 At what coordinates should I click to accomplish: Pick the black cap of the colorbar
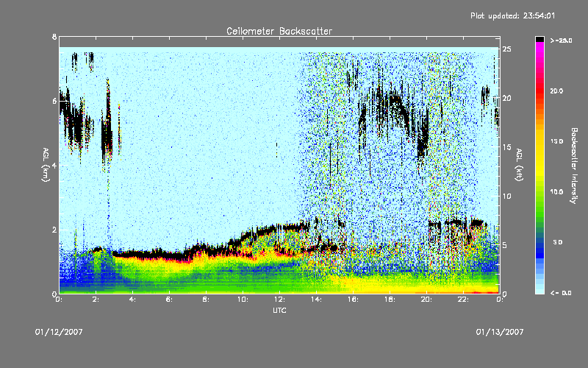click(539, 39)
